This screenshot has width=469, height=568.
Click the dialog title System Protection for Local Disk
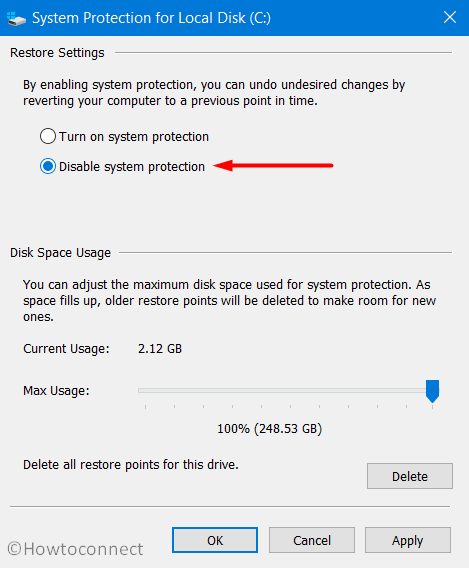pyautogui.click(x=151, y=18)
